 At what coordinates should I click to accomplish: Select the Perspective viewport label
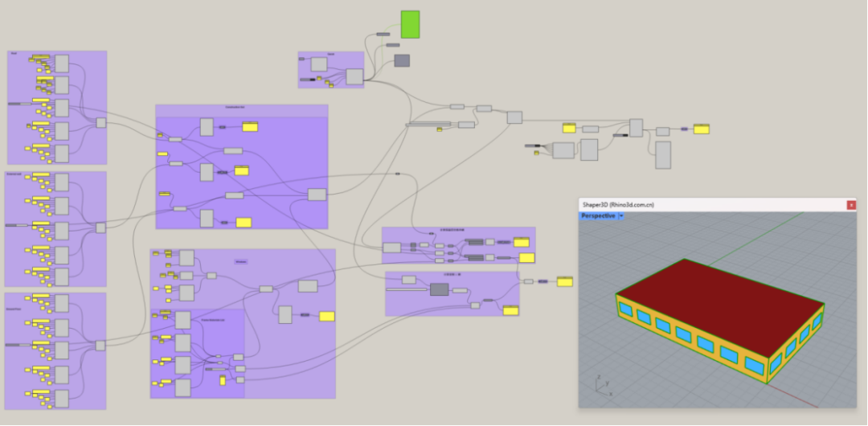tap(598, 216)
